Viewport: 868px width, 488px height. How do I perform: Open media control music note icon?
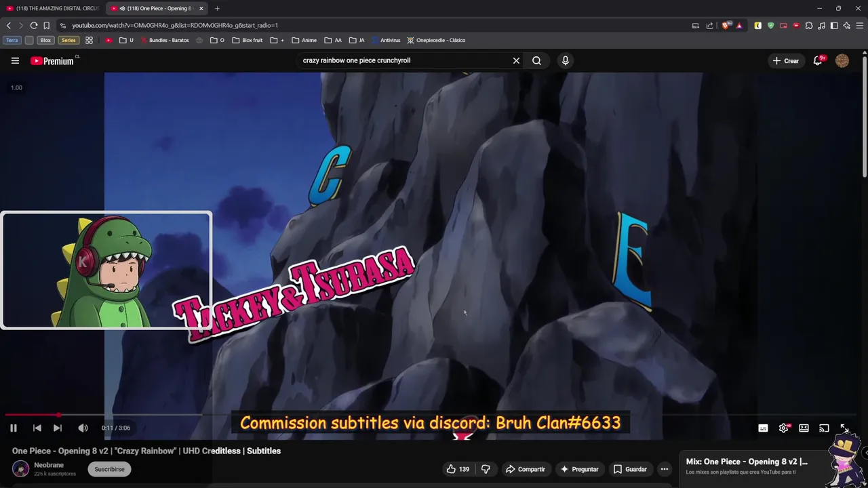(x=822, y=25)
